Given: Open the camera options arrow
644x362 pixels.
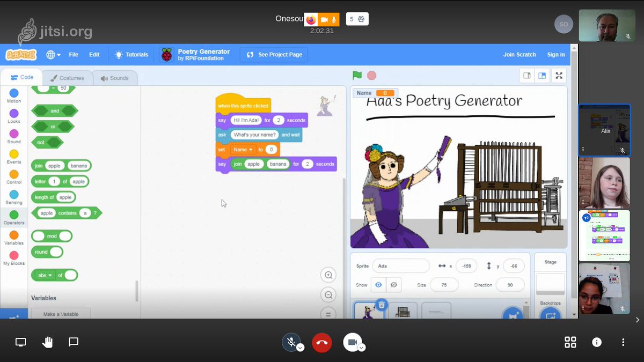Looking at the screenshot, I should [x=362, y=348].
